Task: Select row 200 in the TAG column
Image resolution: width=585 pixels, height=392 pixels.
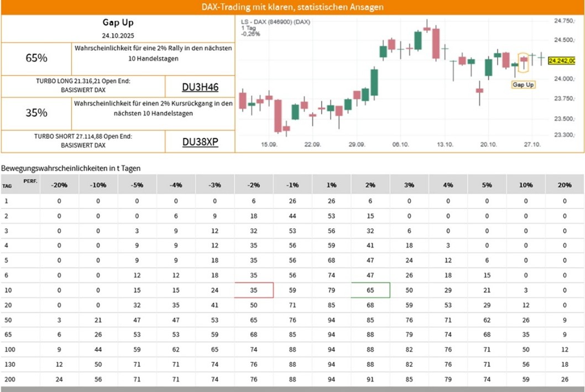Action: [8, 379]
